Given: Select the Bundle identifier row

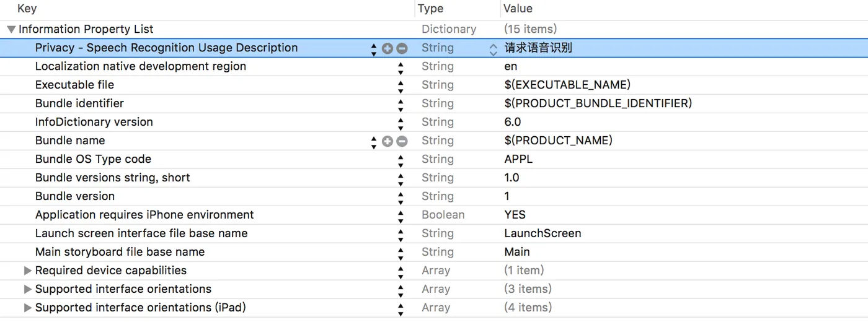Looking at the screenshot, I should (79, 103).
